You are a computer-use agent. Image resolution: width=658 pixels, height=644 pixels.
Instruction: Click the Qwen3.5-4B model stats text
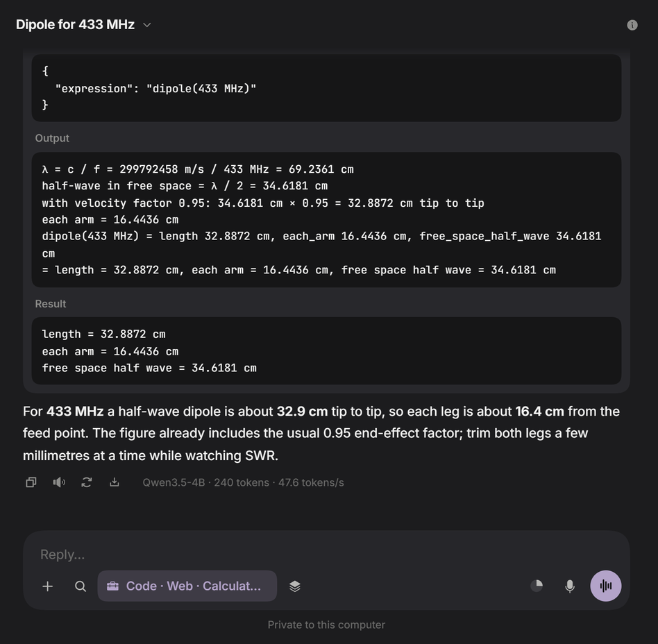[243, 482]
